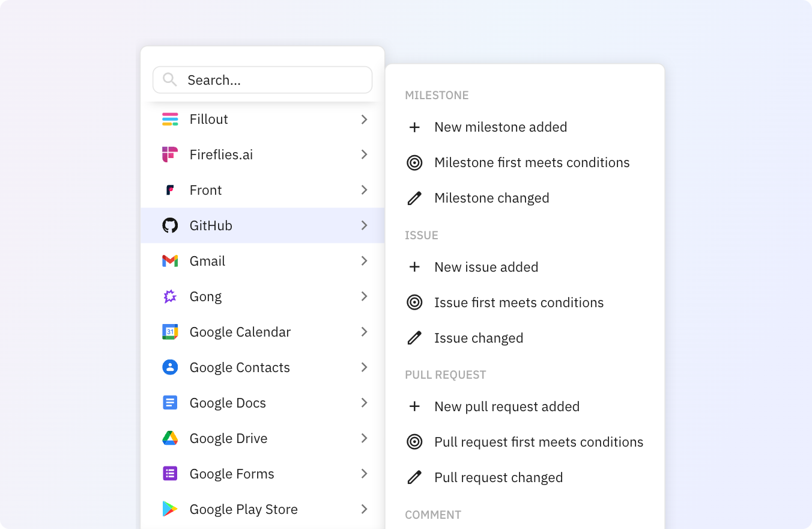Image resolution: width=812 pixels, height=529 pixels.
Task: Expand the Fireflies.ai row chevron
Action: [364, 154]
